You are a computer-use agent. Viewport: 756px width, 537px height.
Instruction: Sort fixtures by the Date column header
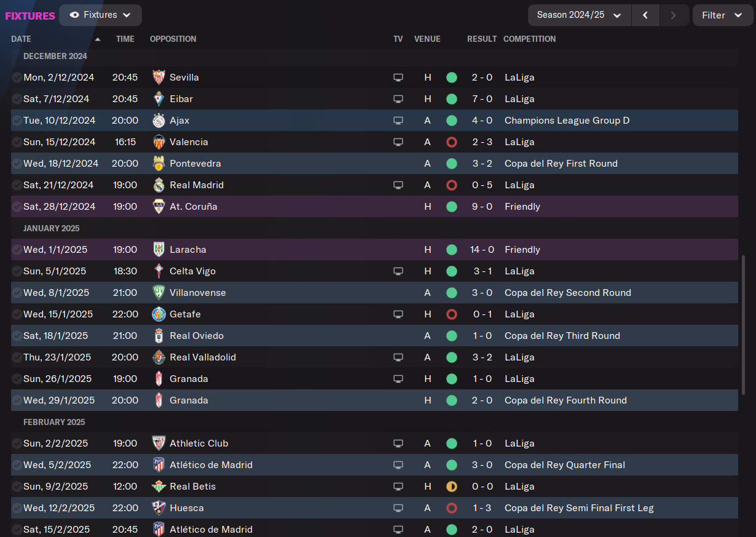pos(21,39)
